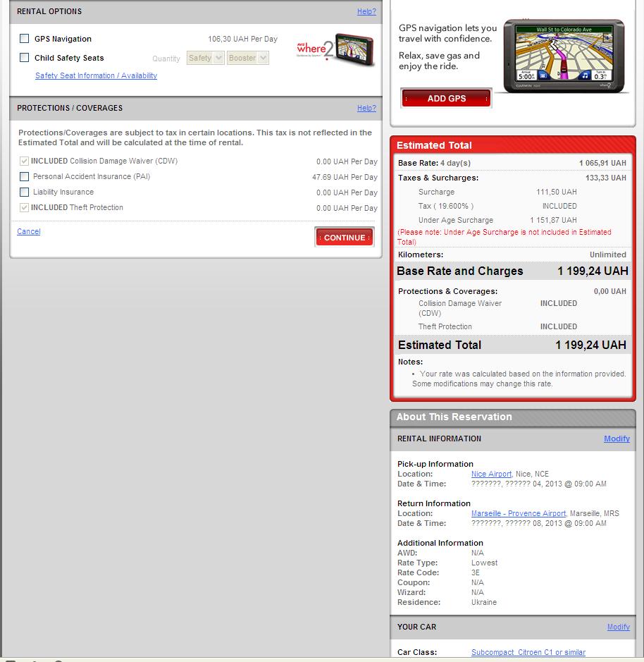
Task: Open the Safety seat quantity dropdown
Action: click(x=206, y=59)
